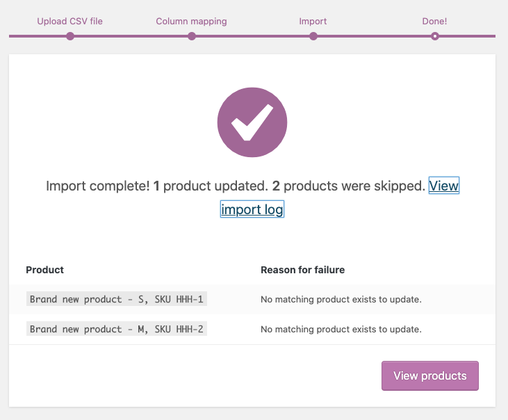Click the '2 products were skipped' text

[x=347, y=186]
